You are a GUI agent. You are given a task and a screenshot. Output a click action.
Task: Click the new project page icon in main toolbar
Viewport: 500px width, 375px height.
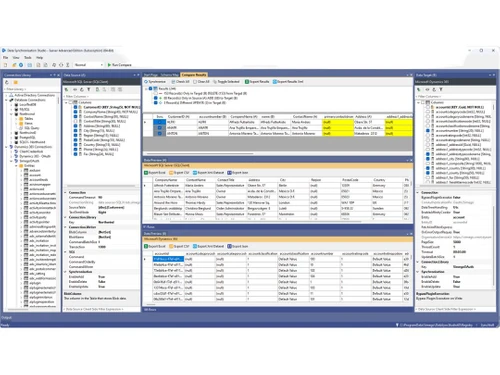5,65
